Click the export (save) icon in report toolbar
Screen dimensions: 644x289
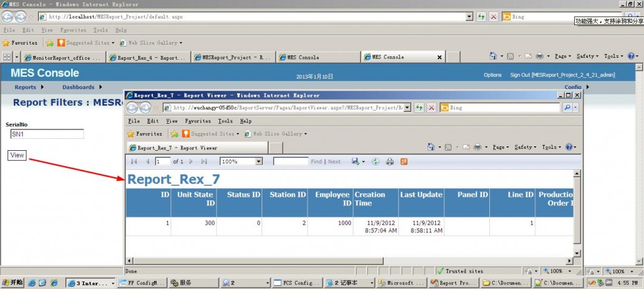[x=356, y=161]
